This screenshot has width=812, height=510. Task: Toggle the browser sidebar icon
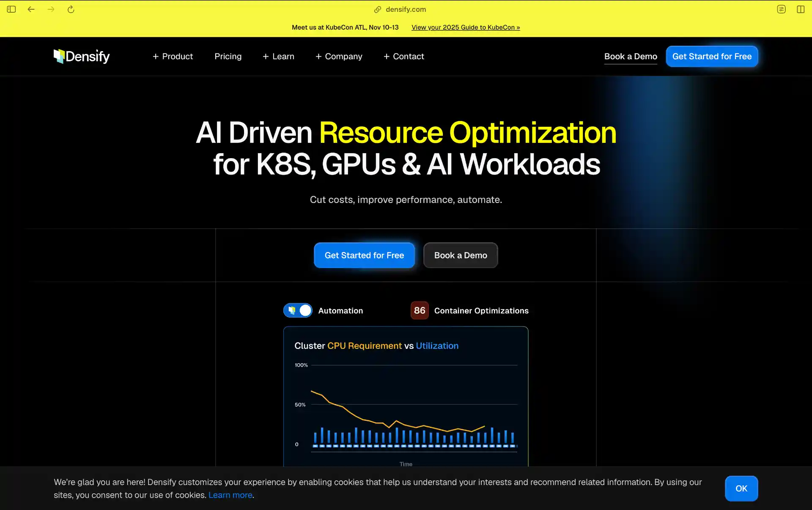(x=11, y=9)
